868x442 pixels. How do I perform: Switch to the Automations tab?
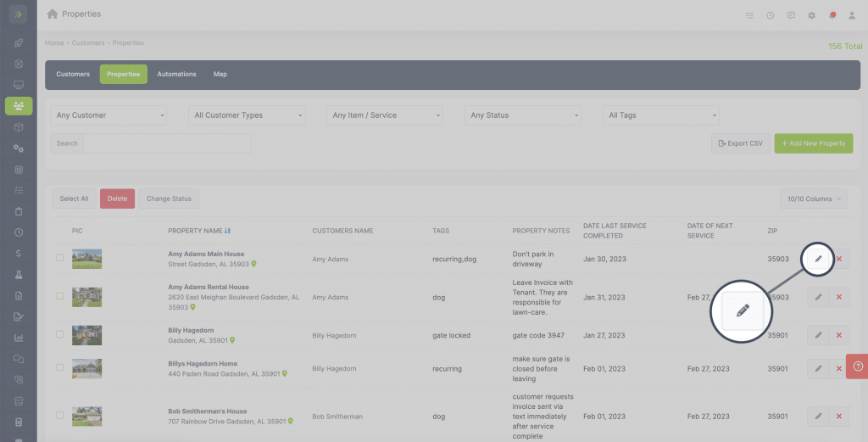(176, 74)
